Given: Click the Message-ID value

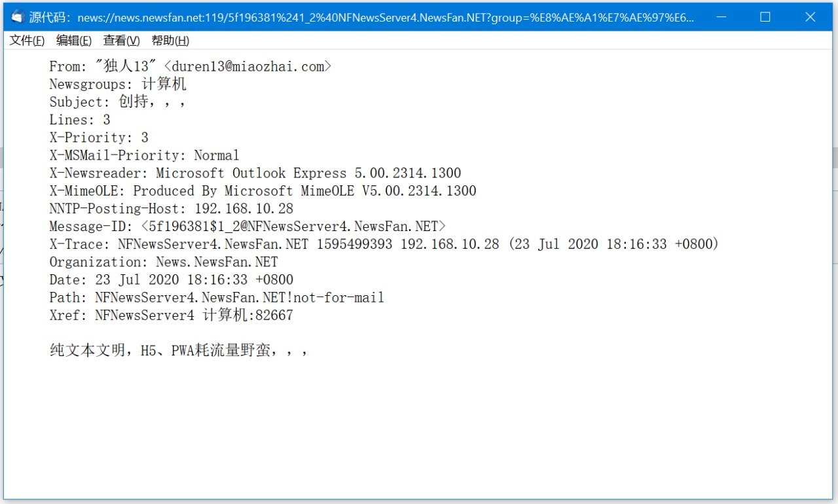Looking at the screenshot, I should click(288, 226).
